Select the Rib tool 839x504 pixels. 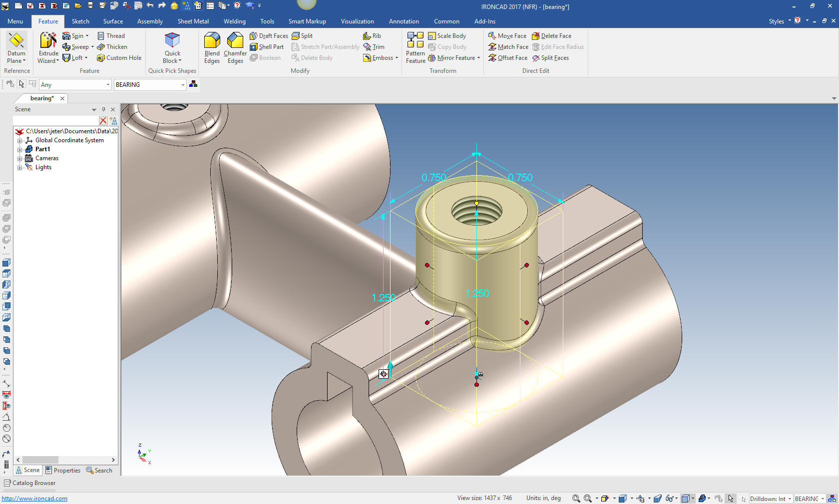tap(372, 36)
